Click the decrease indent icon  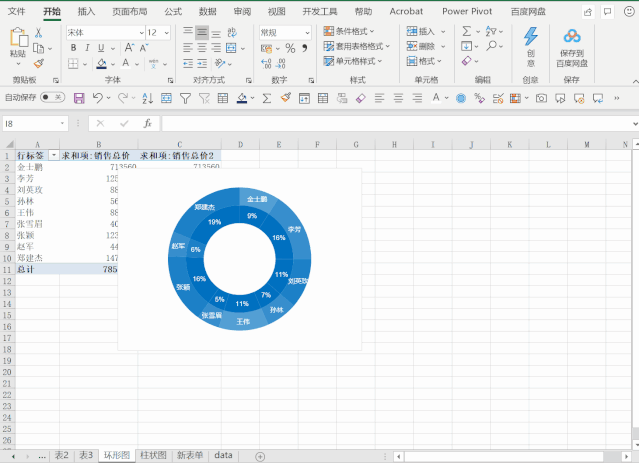click(188, 63)
